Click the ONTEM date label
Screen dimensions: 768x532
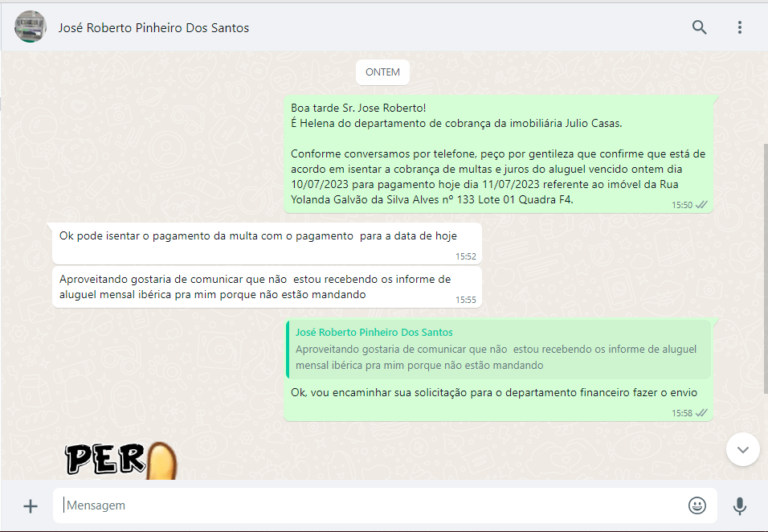(382, 72)
